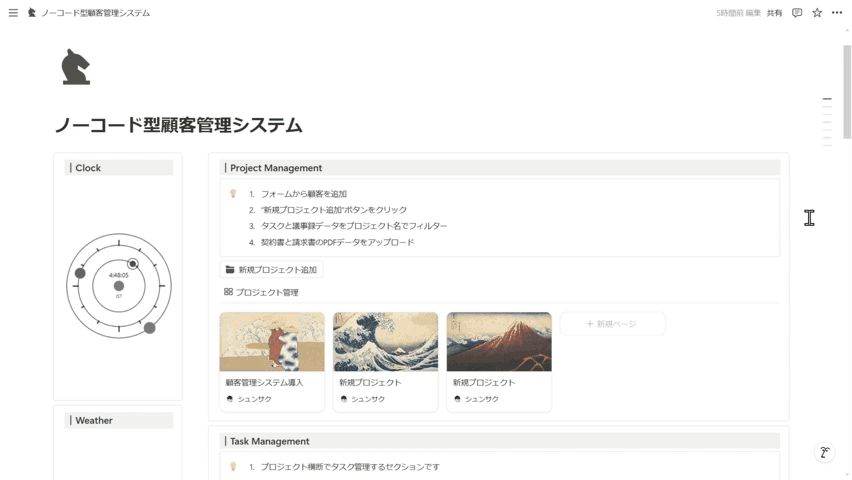Click the Weather heading
852x480 pixels.
[94, 420]
